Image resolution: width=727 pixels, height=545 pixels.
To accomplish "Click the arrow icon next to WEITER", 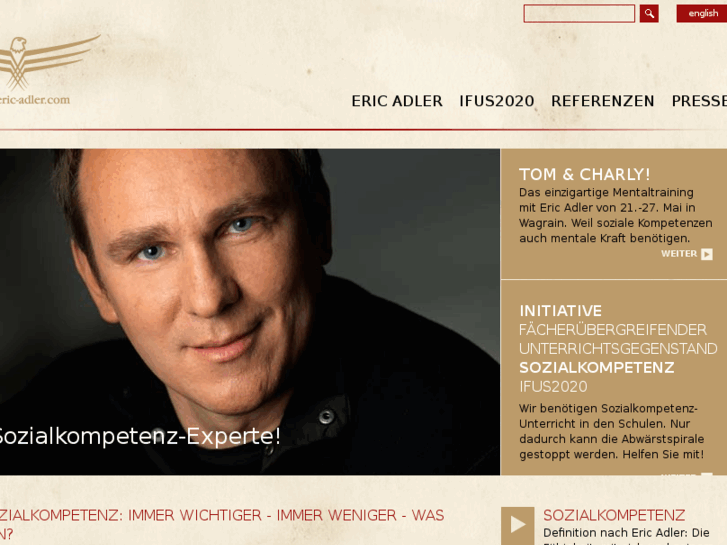I will pyautogui.click(x=707, y=254).
